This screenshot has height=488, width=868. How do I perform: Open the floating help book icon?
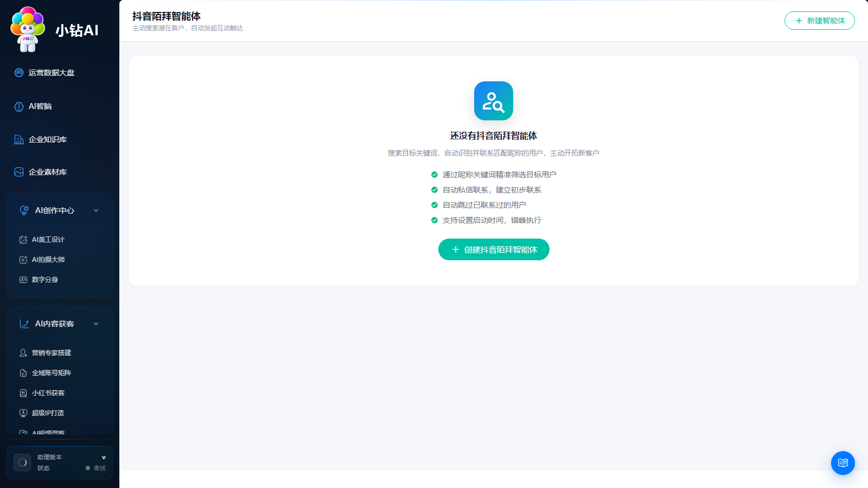tap(843, 463)
